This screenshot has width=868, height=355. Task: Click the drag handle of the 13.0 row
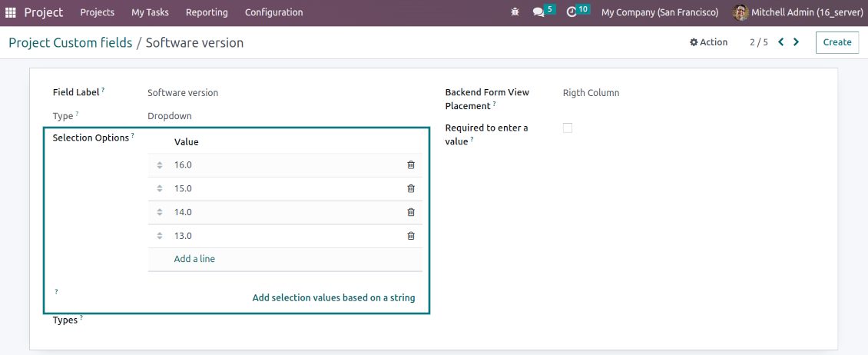pos(160,237)
